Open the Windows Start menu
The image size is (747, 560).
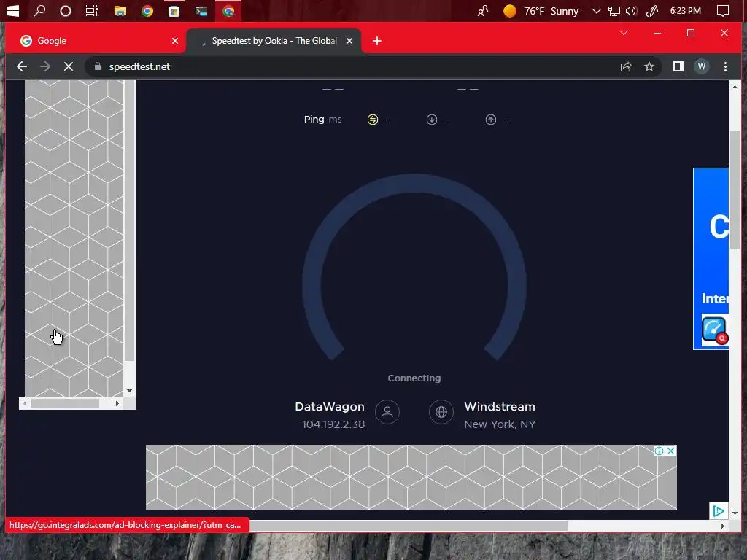click(x=13, y=10)
